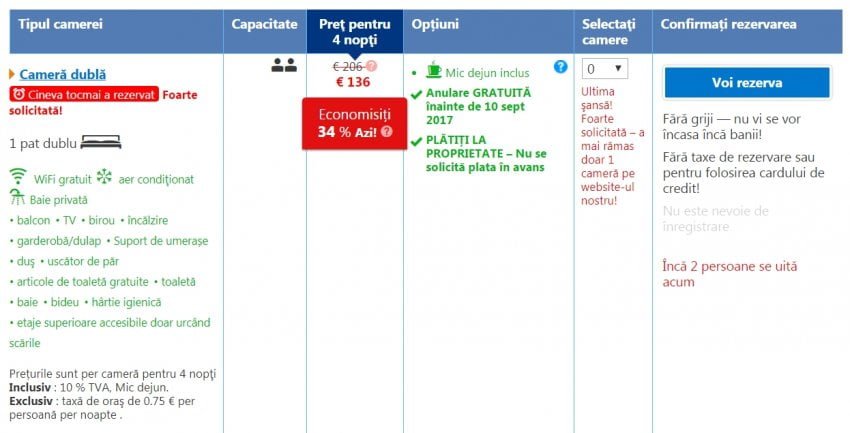Click the double bed icon
The height and width of the screenshot is (433, 850).
100,143
